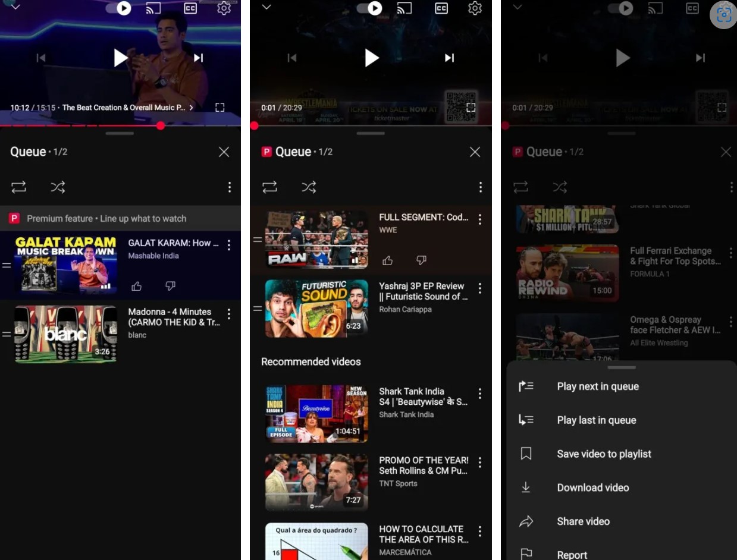Tap the circular screenshot capture icon

pyautogui.click(x=723, y=14)
